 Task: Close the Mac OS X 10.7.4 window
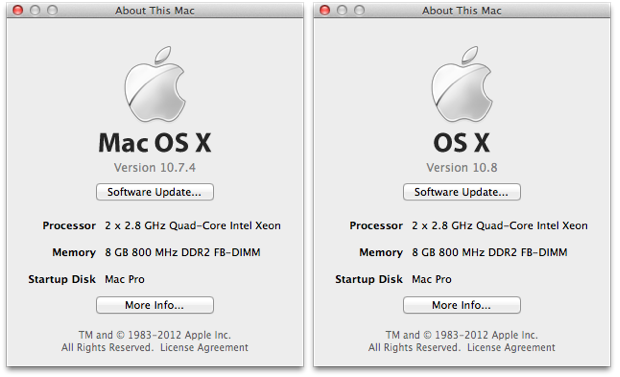pyautogui.click(x=18, y=10)
